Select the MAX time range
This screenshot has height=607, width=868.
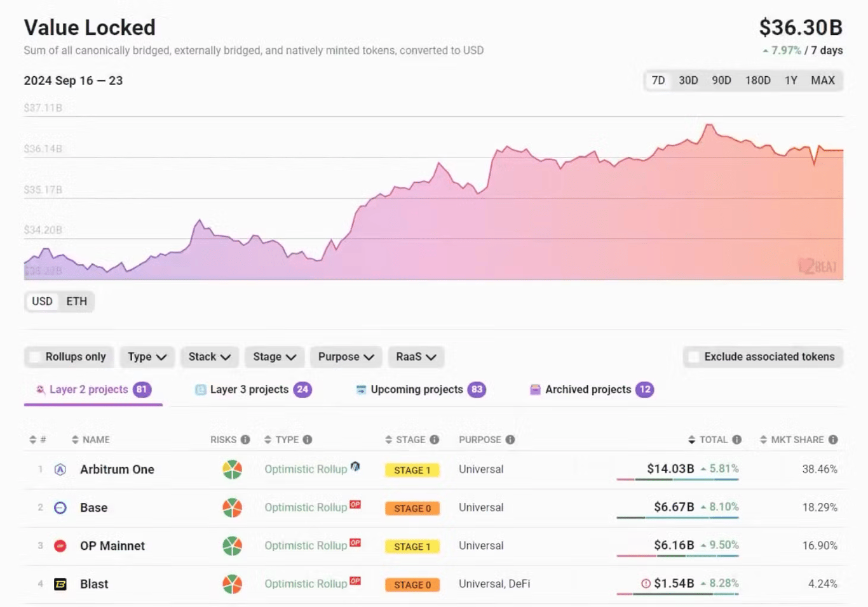[823, 81]
